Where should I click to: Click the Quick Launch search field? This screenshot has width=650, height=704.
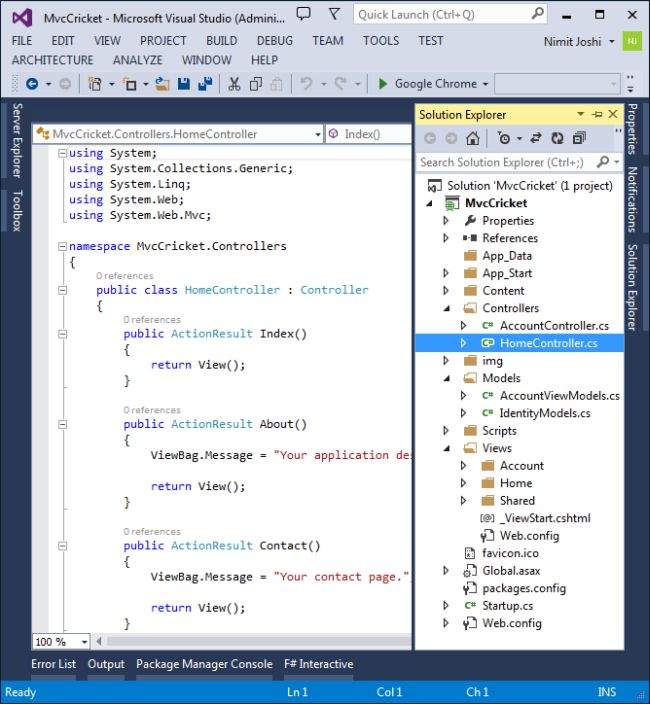point(449,14)
